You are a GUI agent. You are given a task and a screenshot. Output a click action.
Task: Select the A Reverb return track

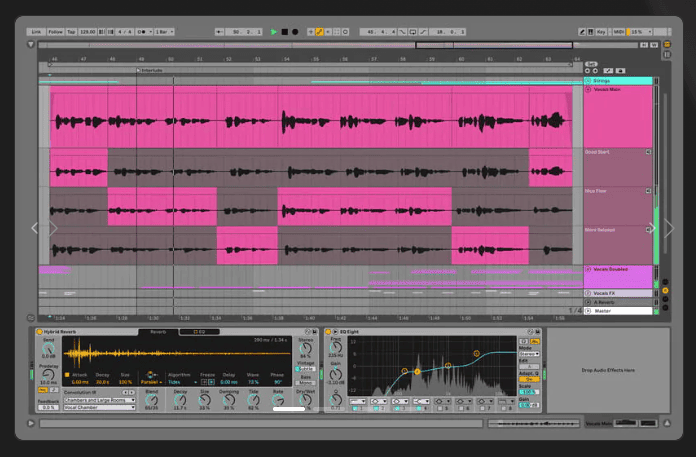point(618,302)
